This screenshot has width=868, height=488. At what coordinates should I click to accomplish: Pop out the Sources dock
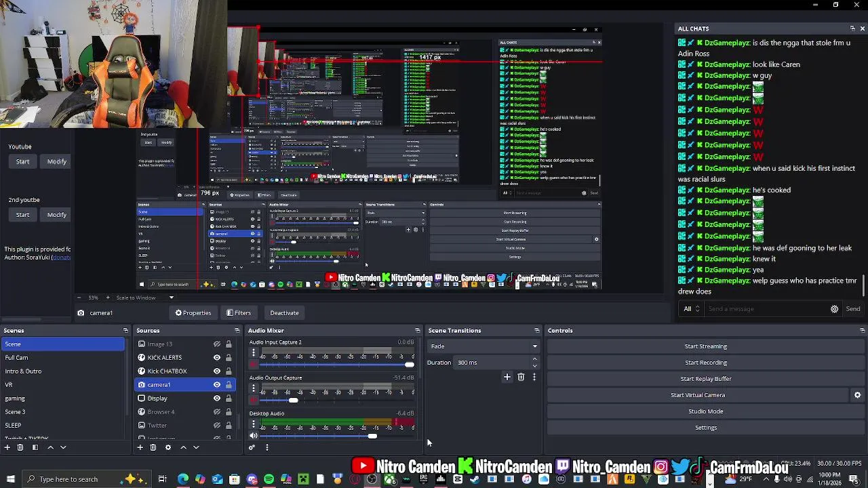[x=237, y=331]
